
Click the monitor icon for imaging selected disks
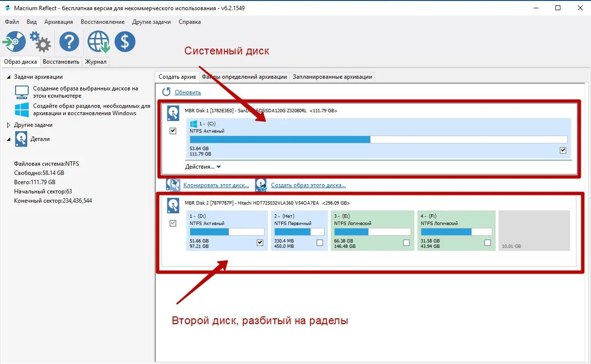(22, 92)
